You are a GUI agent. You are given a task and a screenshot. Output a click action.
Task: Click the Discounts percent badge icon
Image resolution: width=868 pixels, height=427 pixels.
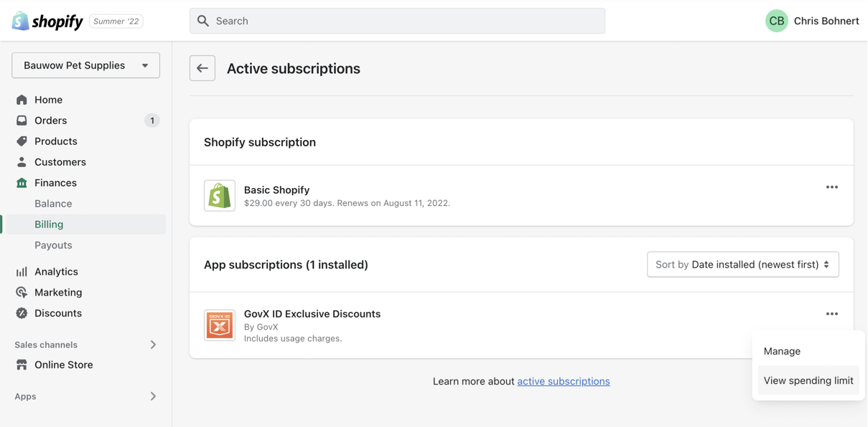[22, 314]
